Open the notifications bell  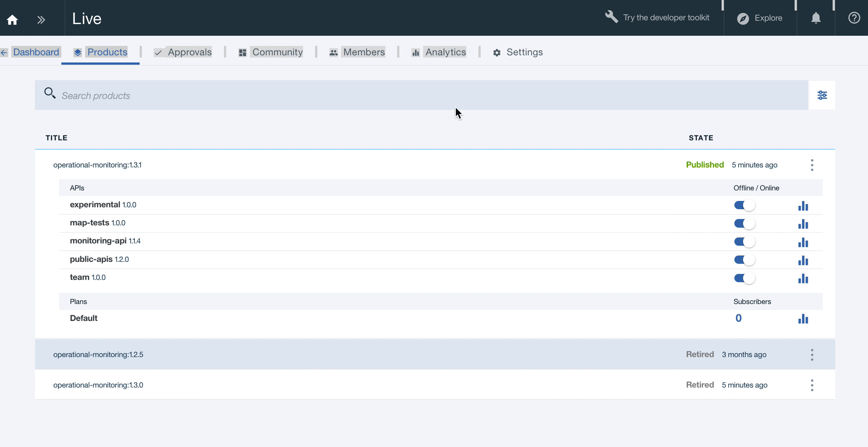tap(816, 18)
